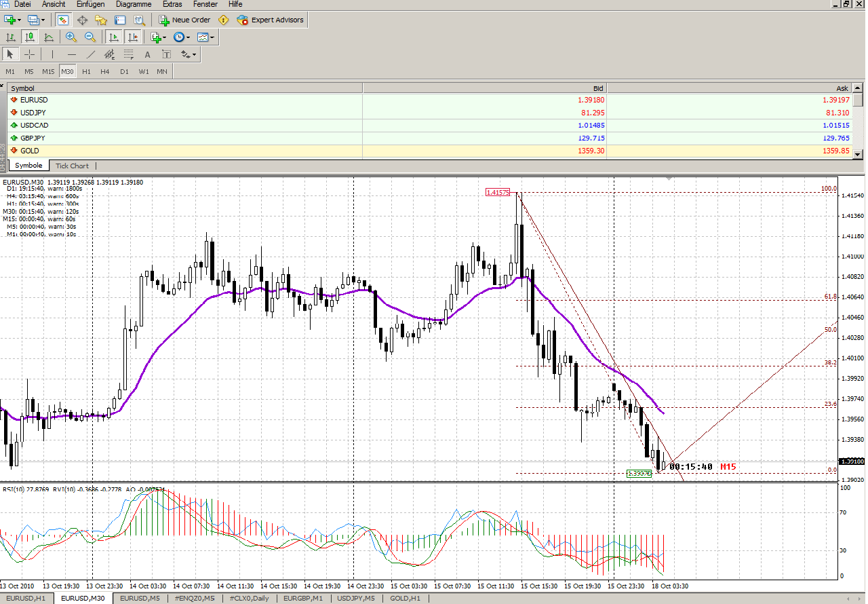868x604 pixels.
Task: Switch to the #CLX0,Daily chart tab
Action: tap(250, 598)
